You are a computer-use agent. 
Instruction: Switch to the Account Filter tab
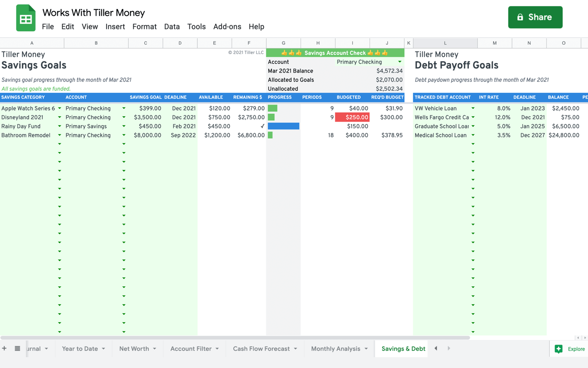191,348
